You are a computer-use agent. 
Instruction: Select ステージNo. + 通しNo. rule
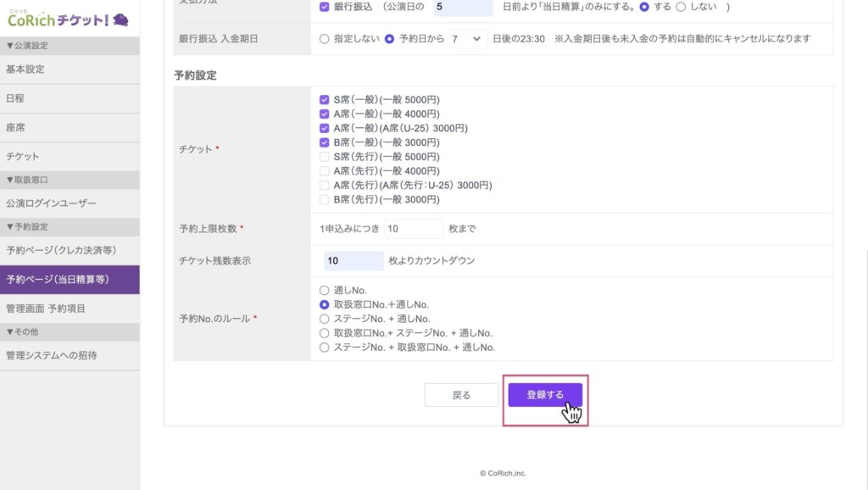point(324,319)
